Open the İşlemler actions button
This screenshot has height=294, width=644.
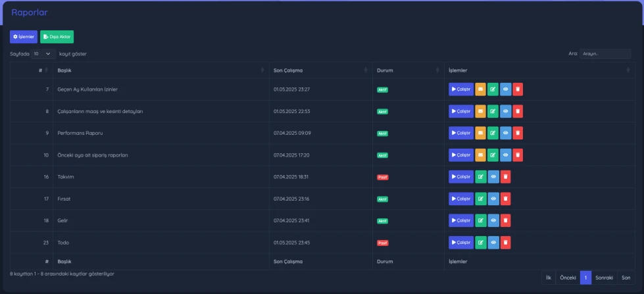24,37
